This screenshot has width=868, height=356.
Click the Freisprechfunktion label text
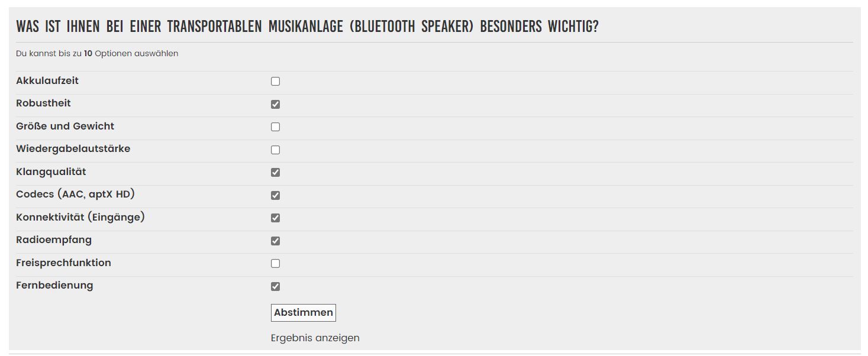(63, 263)
